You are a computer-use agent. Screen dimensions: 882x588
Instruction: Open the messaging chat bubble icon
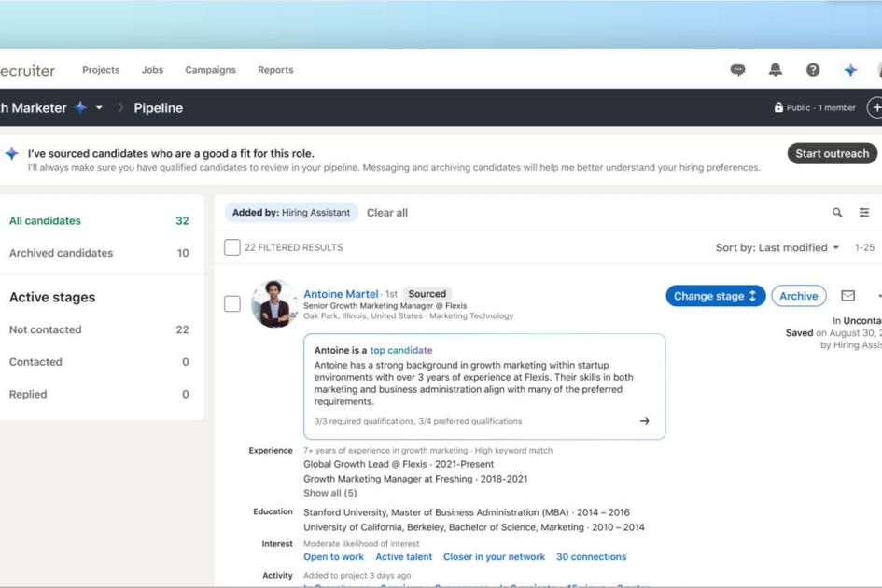coord(737,70)
